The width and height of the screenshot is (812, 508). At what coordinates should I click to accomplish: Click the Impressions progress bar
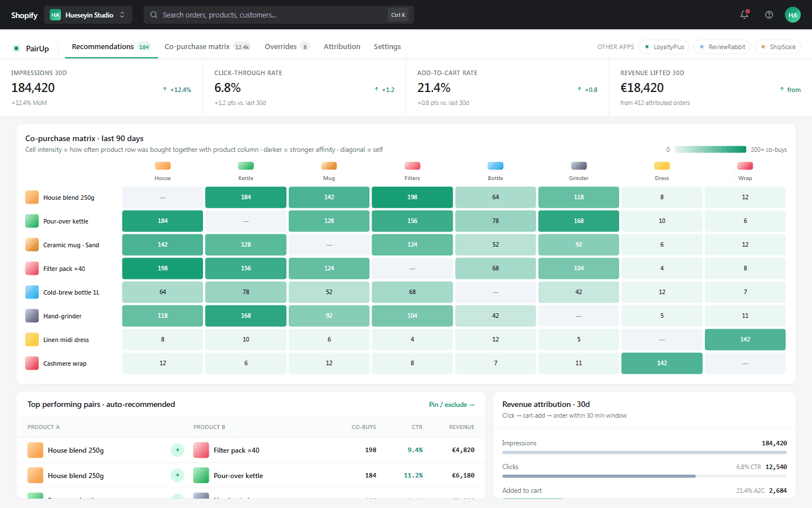point(645,453)
